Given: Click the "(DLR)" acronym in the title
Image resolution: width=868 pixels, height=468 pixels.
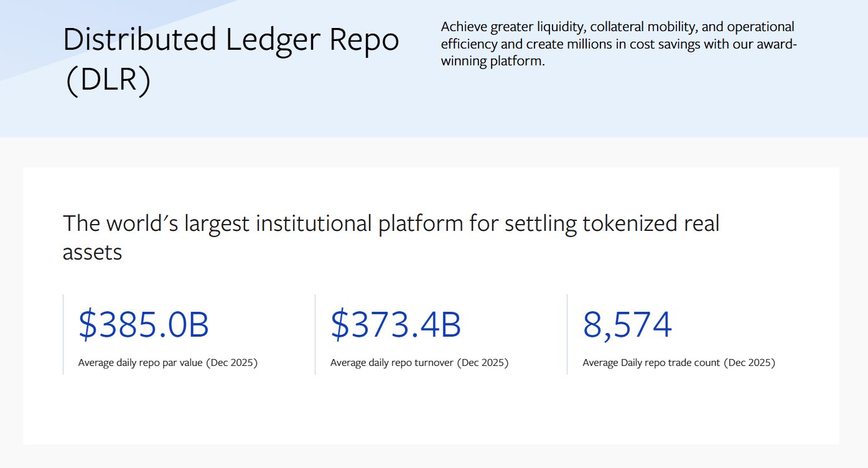Looking at the screenshot, I should 107,82.
